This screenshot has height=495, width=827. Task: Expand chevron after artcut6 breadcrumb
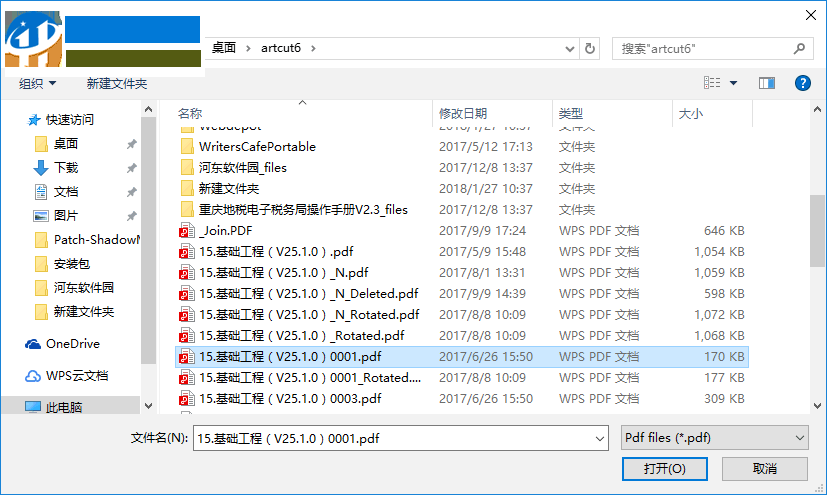tap(313, 48)
